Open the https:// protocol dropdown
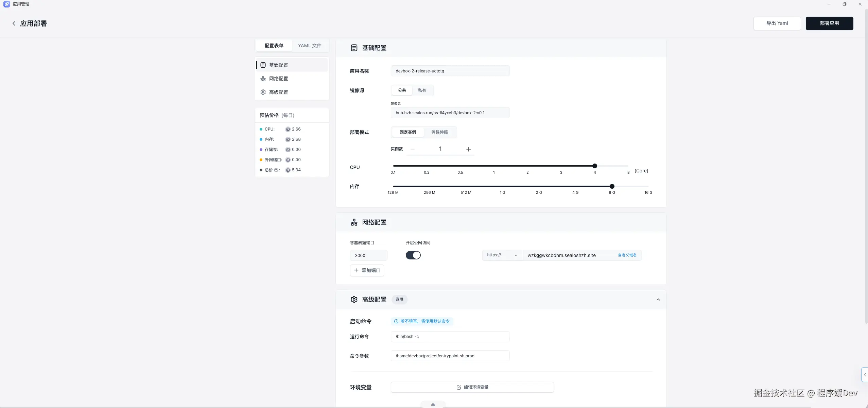This screenshot has height=408, width=868. coord(502,255)
